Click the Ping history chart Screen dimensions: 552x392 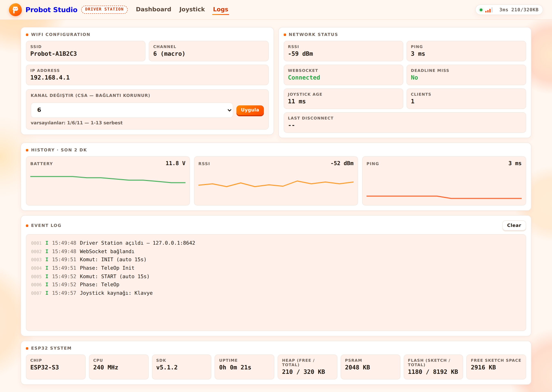click(444, 181)
